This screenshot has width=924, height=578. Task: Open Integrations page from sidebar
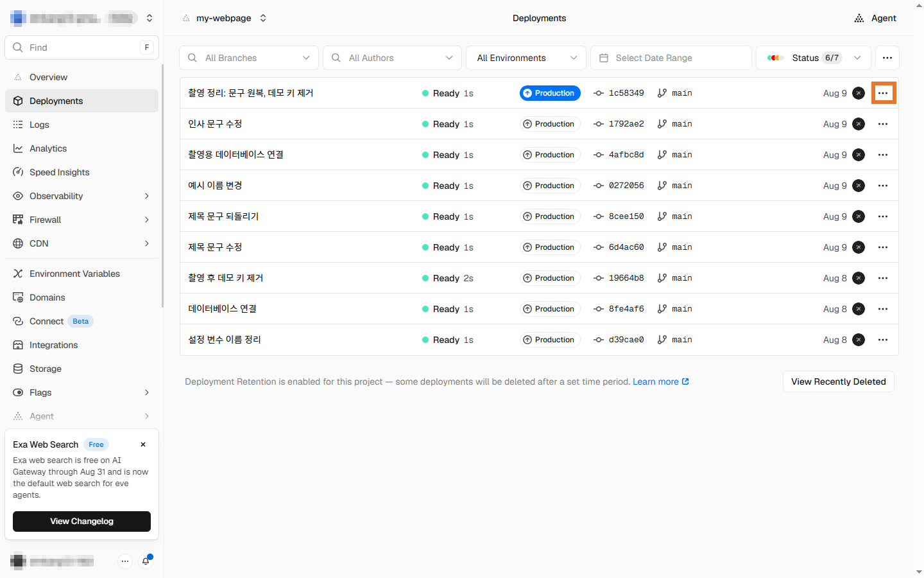pyautogui.click(x=81, y=345)
